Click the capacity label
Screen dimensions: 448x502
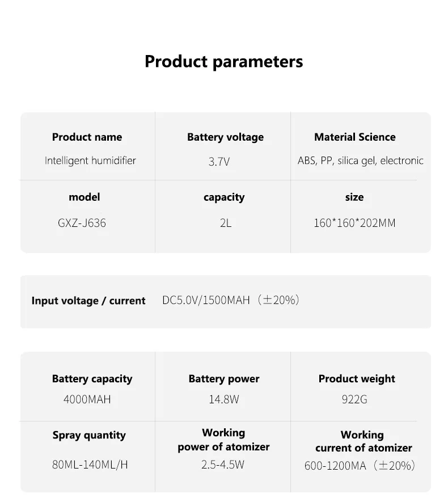(224, 197)
